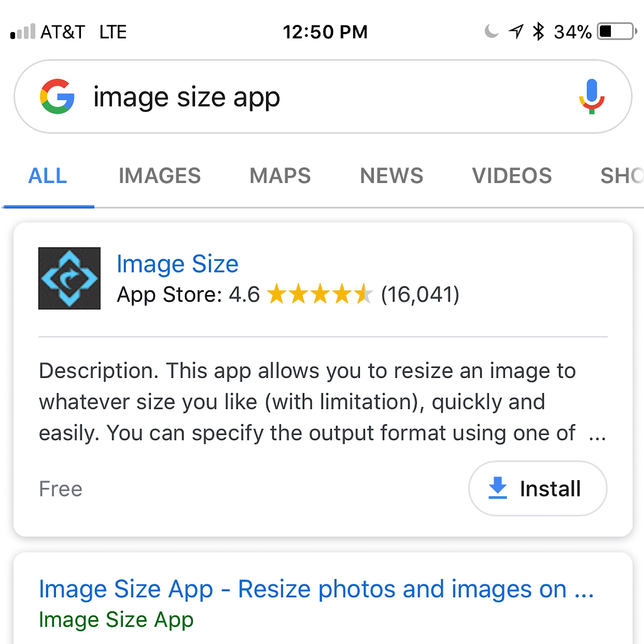Tap the search field with image size app

point(323,96)
